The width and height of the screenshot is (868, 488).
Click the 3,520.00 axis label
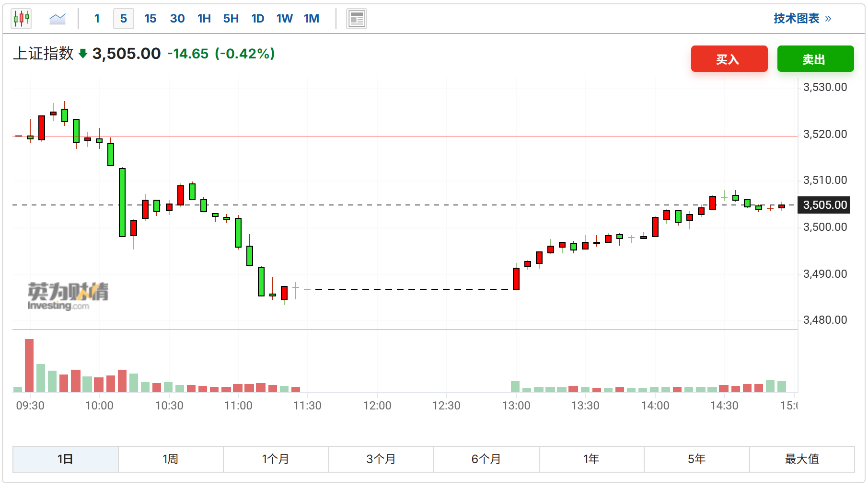[825, 134]
